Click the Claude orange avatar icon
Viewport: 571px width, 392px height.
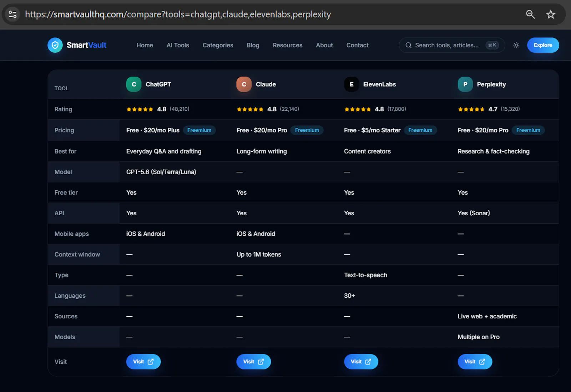[244, 84]
